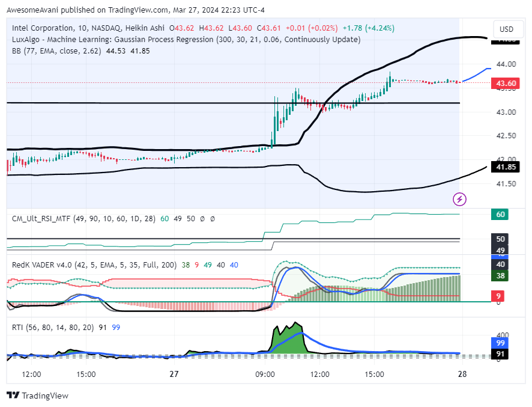Image resolution: width=532 pixels, height=407 pixels.
Task: Click the blue 99 RTI scale label
Action: point(500,343)
